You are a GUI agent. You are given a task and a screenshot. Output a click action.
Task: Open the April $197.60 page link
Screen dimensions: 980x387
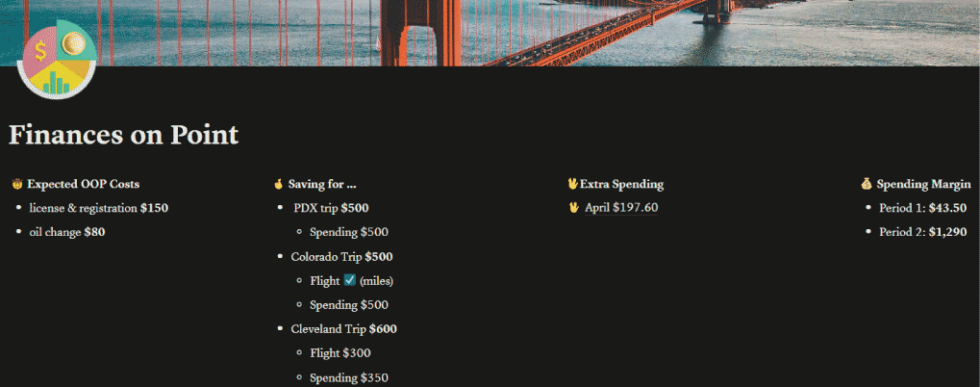621,208
